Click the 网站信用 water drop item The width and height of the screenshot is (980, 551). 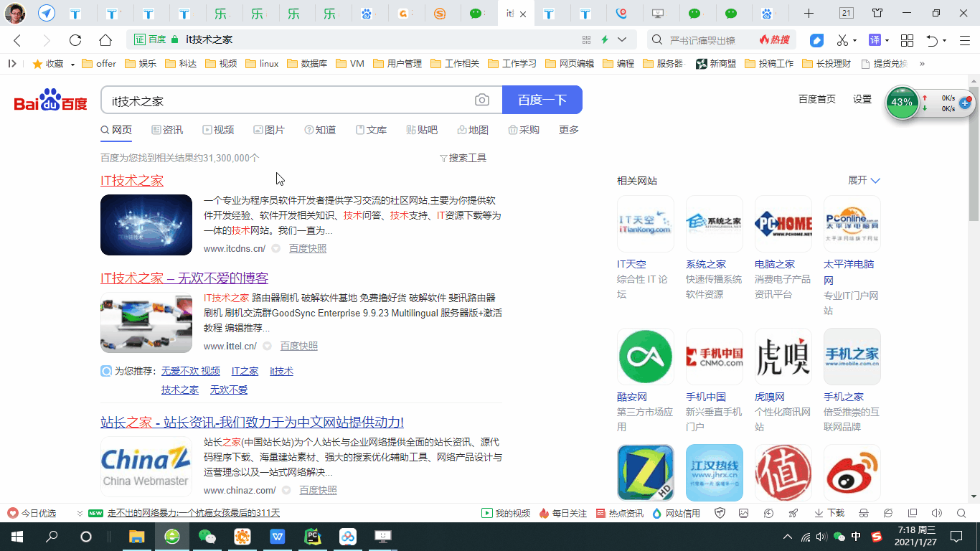pos(676,513)
